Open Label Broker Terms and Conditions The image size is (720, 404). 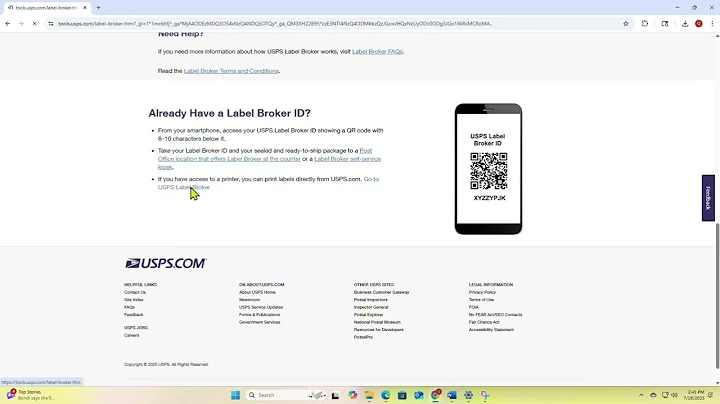[231, 71]
